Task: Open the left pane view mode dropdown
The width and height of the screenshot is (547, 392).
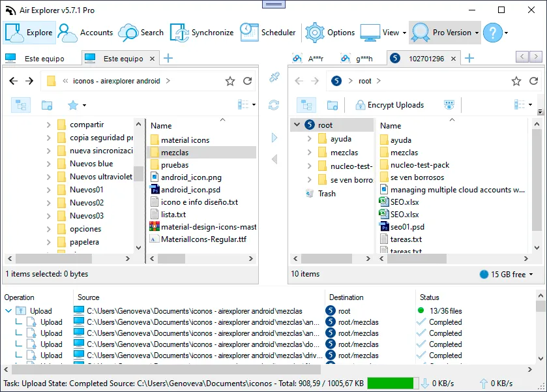Action: point(246,104)
